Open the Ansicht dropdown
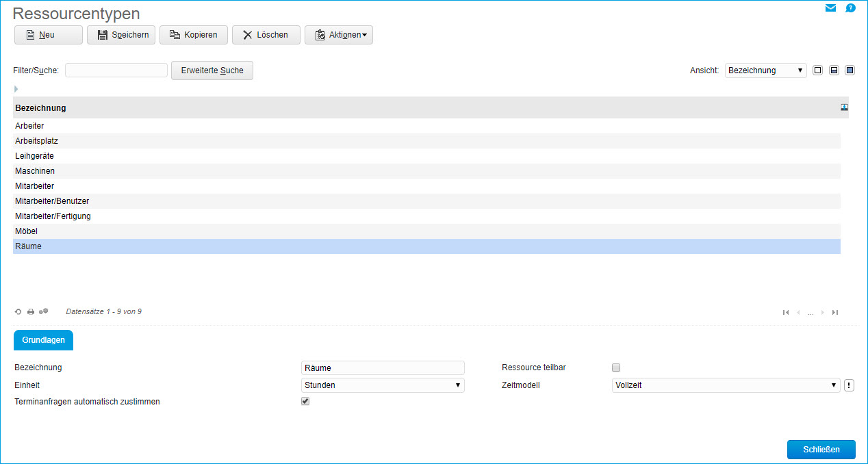The height and width of the screenshot is (464, 868). pos(765,70)
